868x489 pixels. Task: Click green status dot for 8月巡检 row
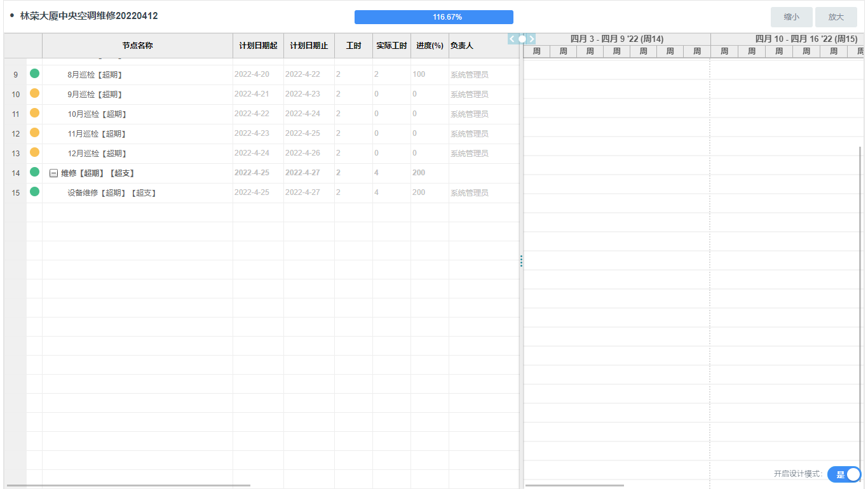[x=34, y=74]
